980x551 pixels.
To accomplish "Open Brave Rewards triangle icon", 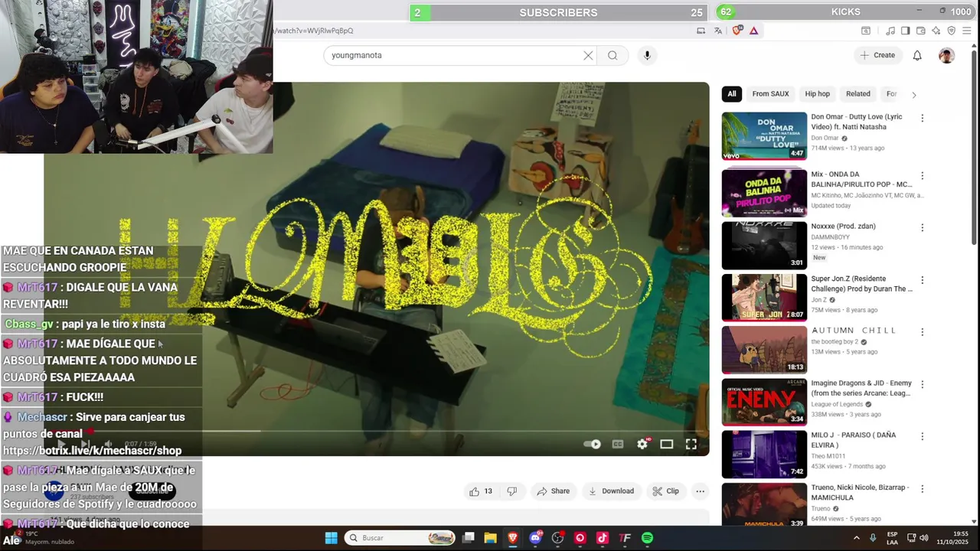I will point(753,31).
